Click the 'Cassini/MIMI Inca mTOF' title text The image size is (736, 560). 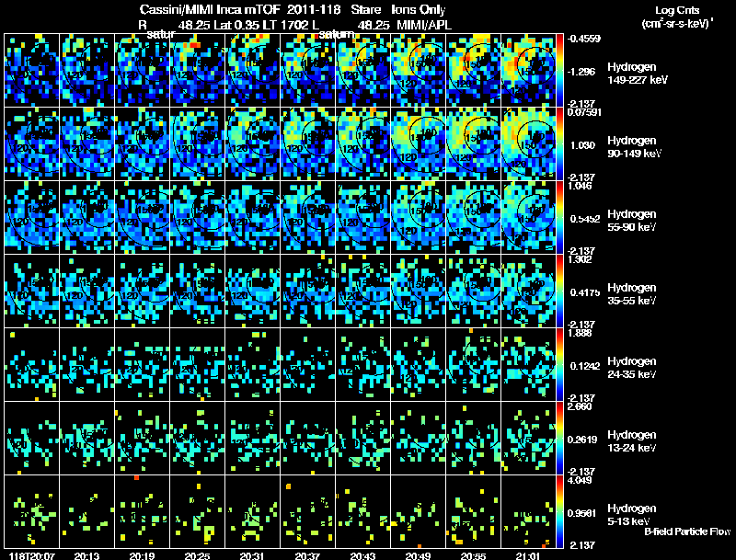[x=210, y=9]
